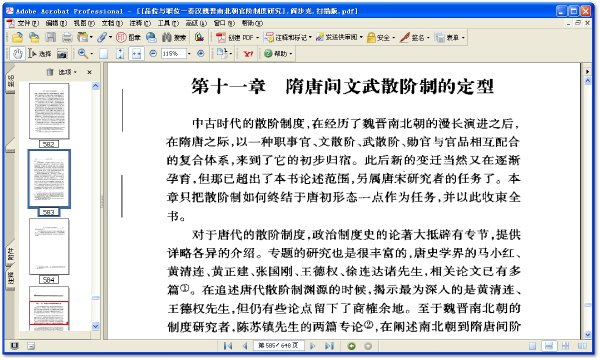Viewport: 600px width, 360px height.
Task: Click the binoculars 搜索 search tool
Action: (174, 37)
